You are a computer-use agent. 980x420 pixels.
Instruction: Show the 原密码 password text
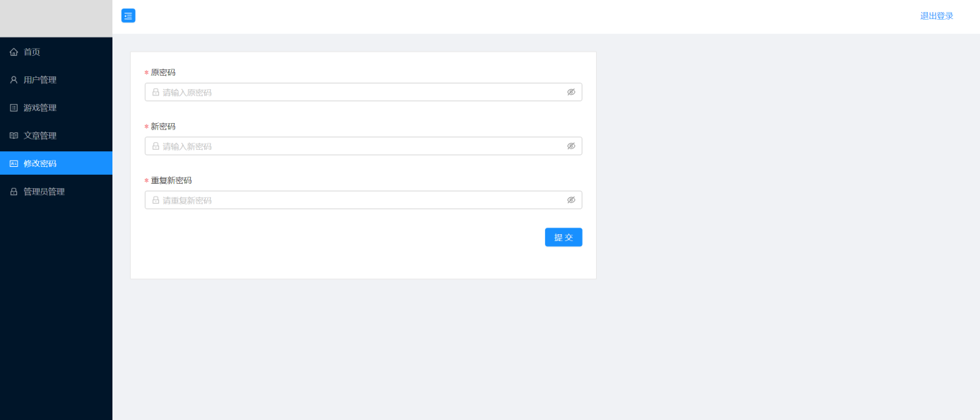click(x=571, y=92)
